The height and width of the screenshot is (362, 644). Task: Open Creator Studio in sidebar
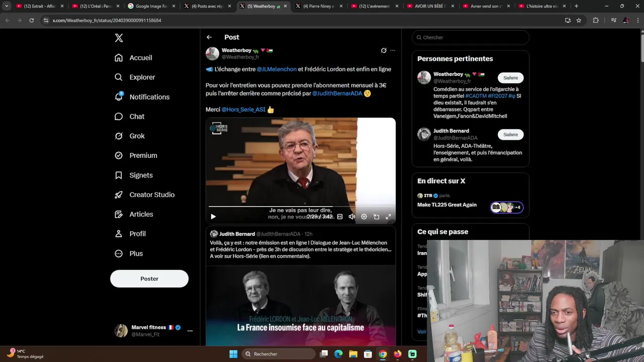144,195
